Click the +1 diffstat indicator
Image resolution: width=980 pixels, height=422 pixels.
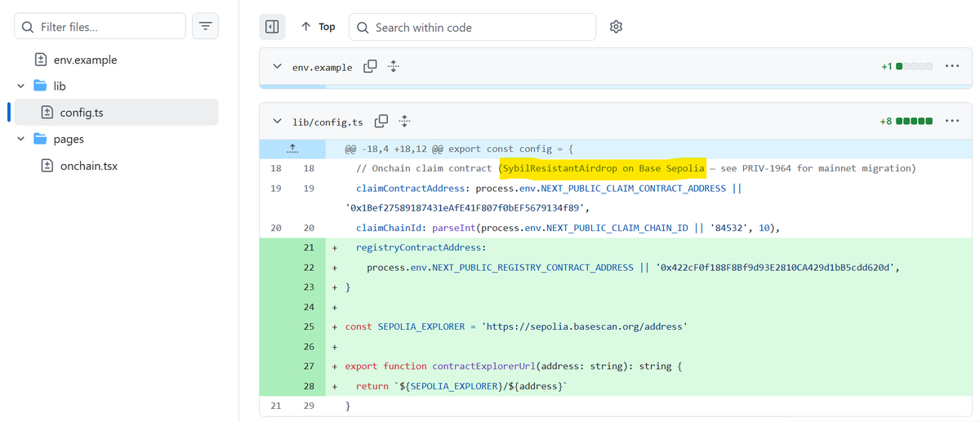click(906, 66)
